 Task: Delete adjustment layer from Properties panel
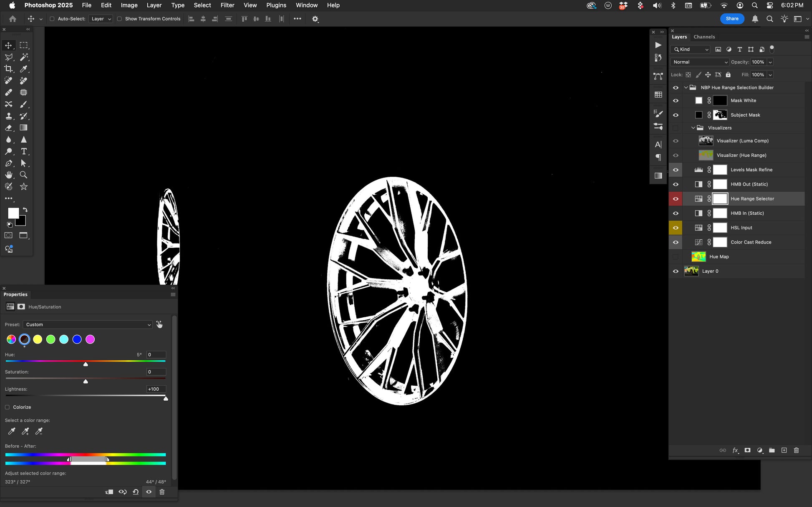click(x=162, y=492)
